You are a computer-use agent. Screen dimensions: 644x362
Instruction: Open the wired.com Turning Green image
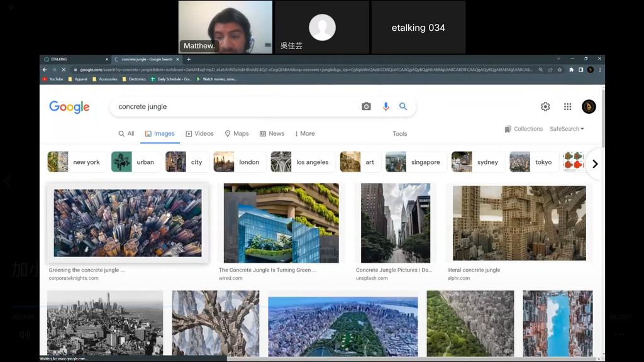coord(281,223)
